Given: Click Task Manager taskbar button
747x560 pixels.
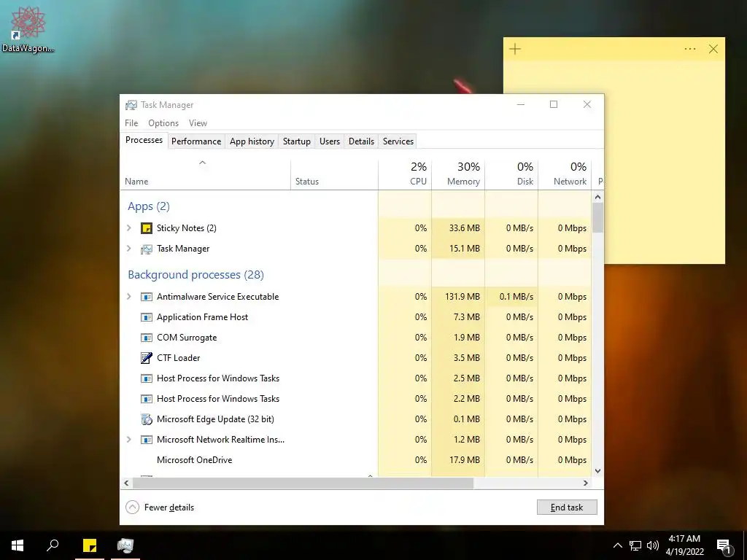Looking at the screenshot, I should pos(125,545).
